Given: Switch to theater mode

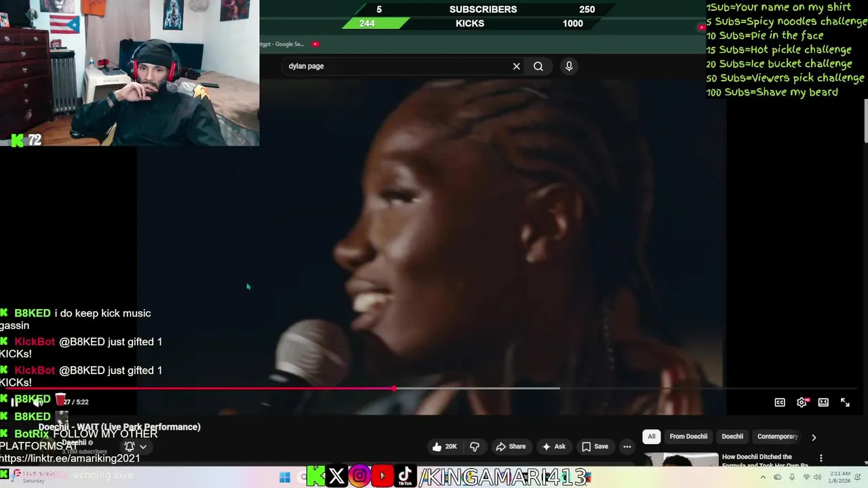Looking at the screenshot, I should tap(823, 402).
